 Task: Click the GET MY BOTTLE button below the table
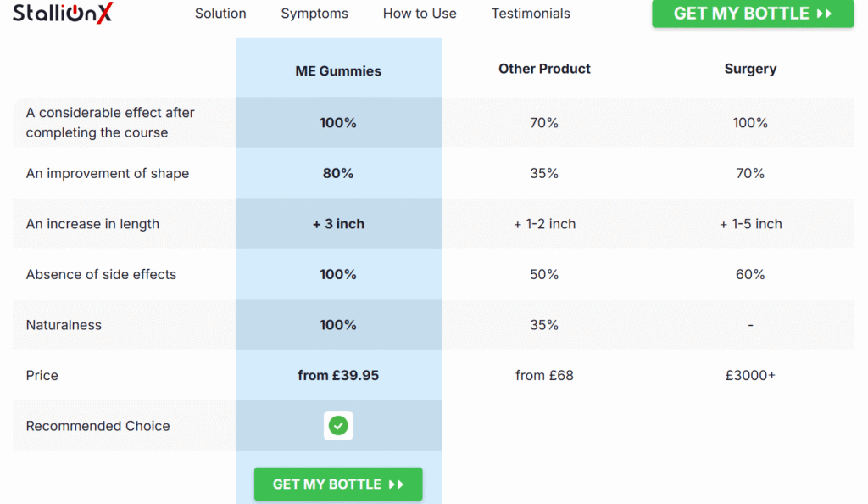pos(338,484)
